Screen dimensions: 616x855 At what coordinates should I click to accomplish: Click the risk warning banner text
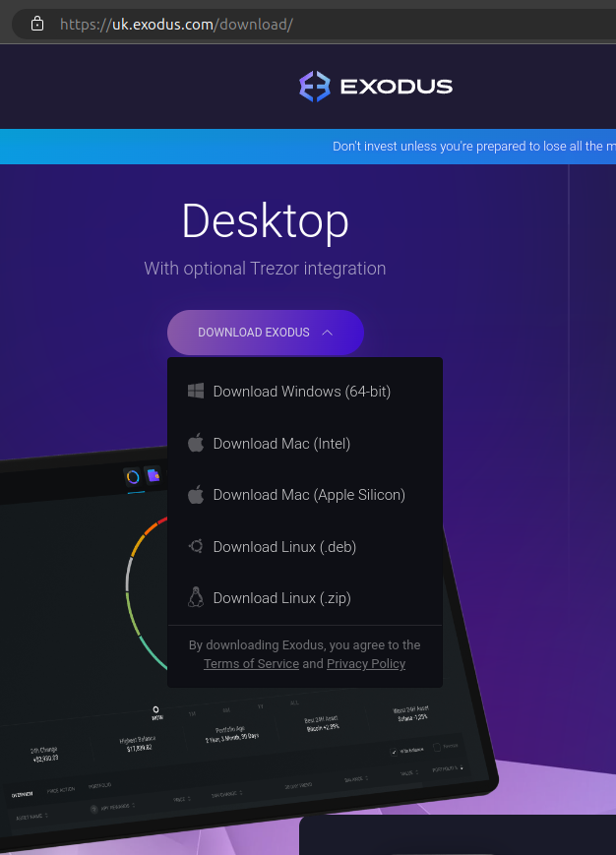pyautogui.click(x=474, y=147)
